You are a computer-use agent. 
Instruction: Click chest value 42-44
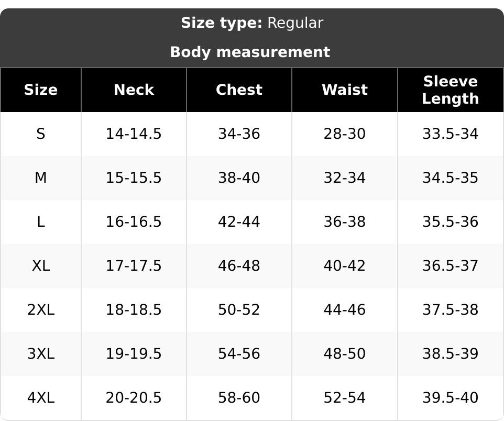coord(239,221)
